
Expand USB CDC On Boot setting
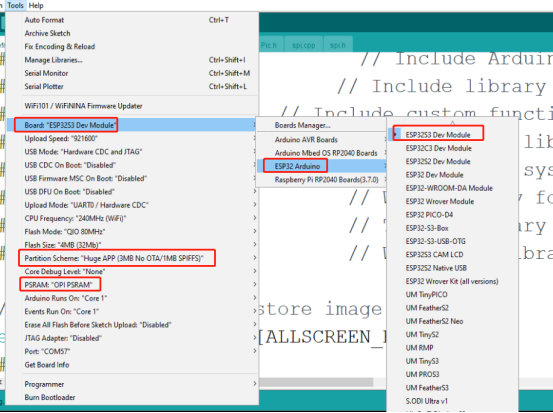132,165
